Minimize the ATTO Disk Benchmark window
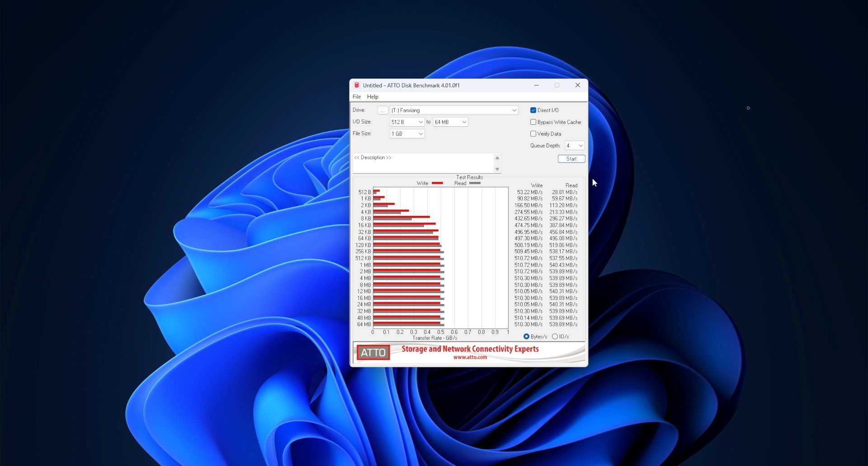This screenshot has height=466, width=868. click(537, 85)
